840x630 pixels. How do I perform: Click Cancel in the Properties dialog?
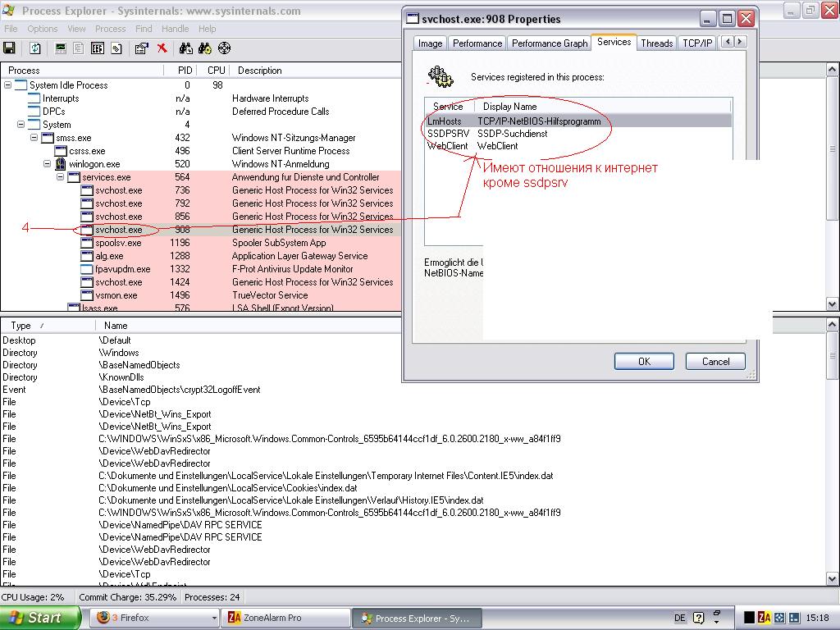point(715,362)
